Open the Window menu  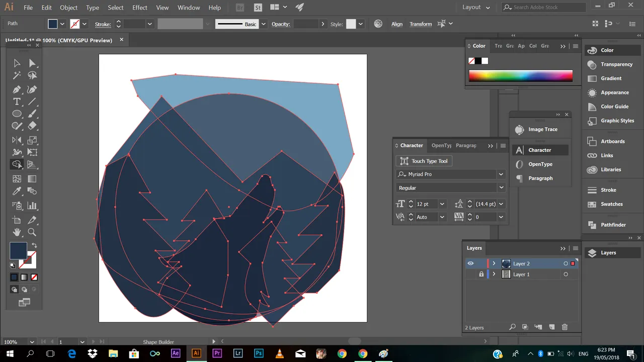pos(189,8)
